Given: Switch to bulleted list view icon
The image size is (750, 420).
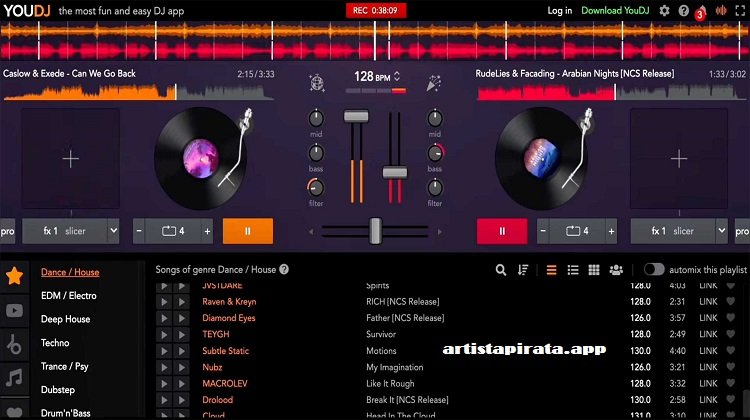Looking at the screenshot, I should click(573, 270).
